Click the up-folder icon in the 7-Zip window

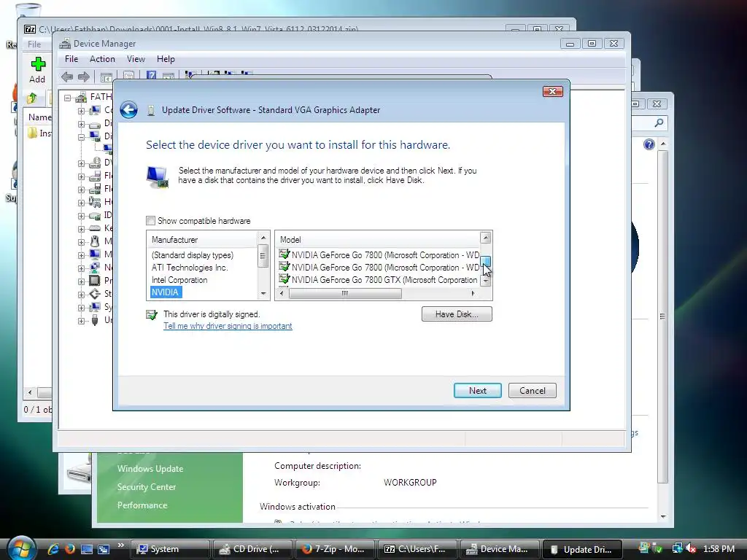point(32,98)
